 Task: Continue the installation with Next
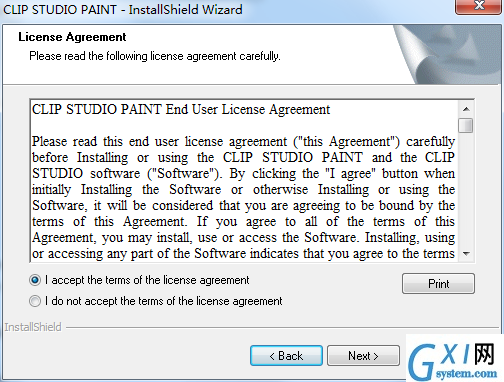363,356
